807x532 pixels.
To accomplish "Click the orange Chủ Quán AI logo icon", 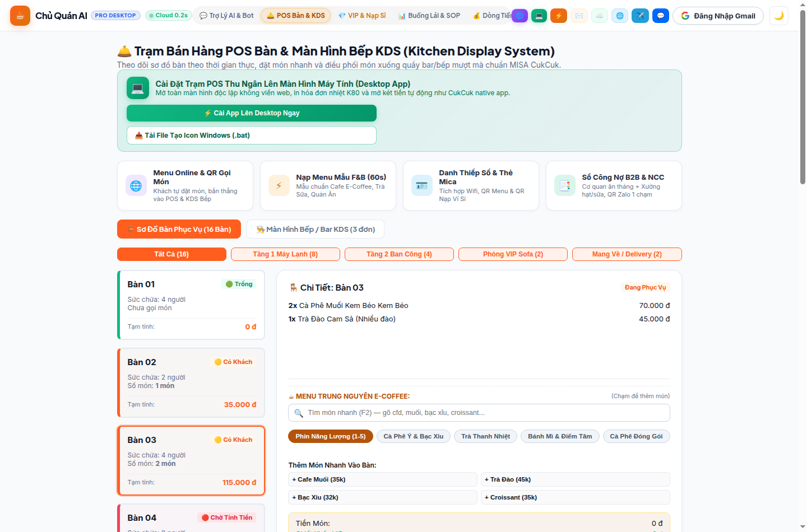I will point(20,16).
